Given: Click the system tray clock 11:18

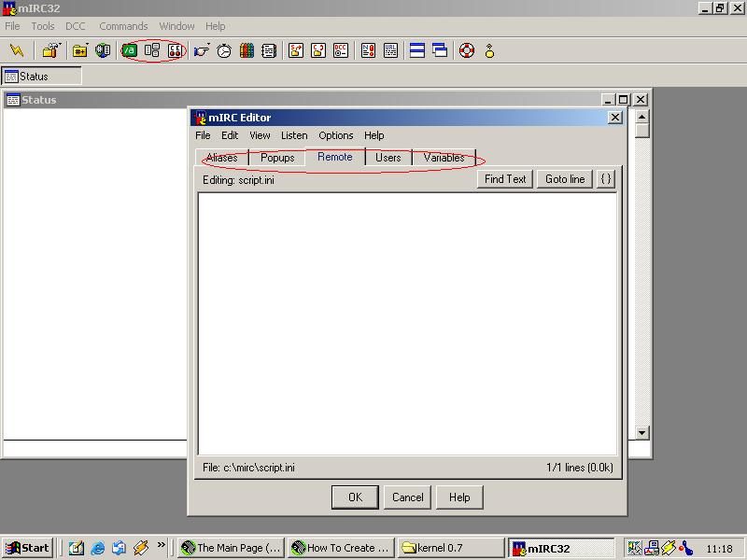Looking at the screenshot, I should (x=719, y=549).
